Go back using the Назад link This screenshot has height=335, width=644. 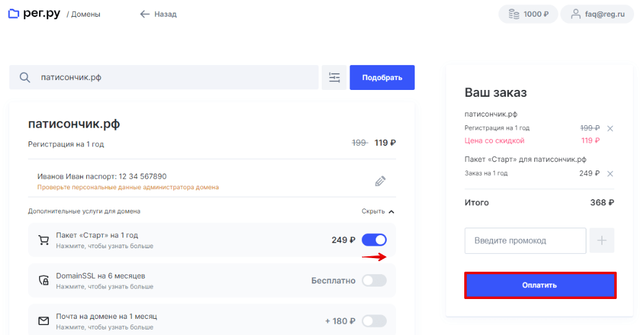pyautogui.click(x=159, y=14)
